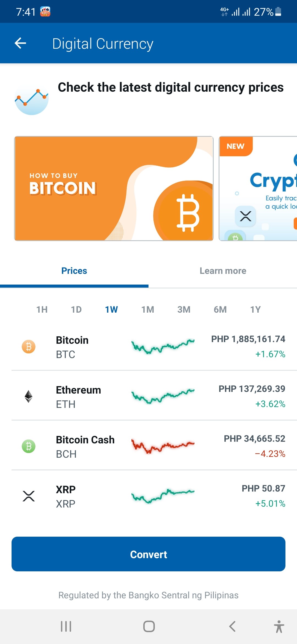Select the 1Y time range
This screenshot has width=297, height=644.
tap(255, 310)
